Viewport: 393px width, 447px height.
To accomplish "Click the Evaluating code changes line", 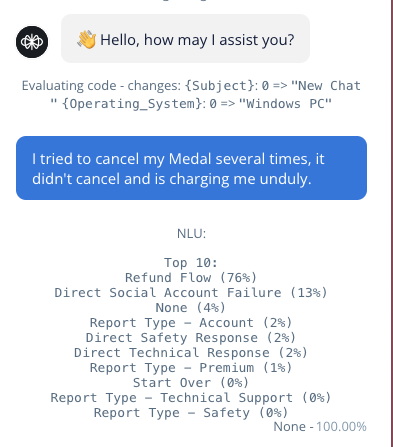I will 191,95.
